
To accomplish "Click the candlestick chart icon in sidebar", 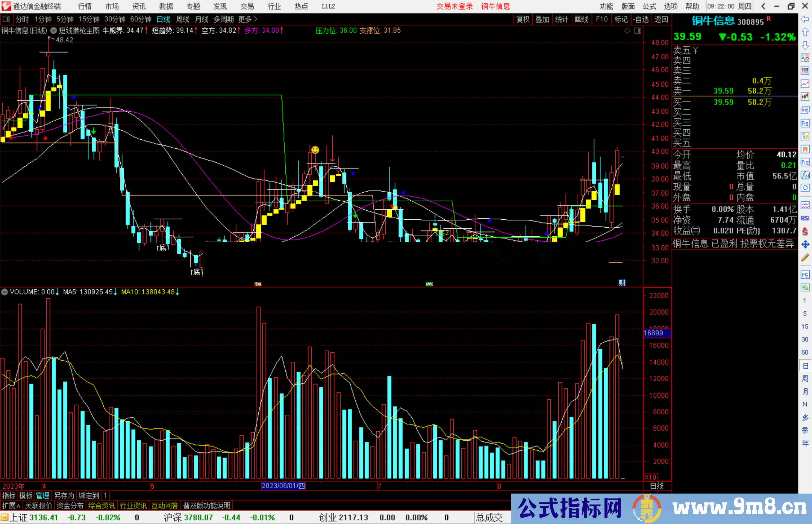I will (x=805, y=97).
